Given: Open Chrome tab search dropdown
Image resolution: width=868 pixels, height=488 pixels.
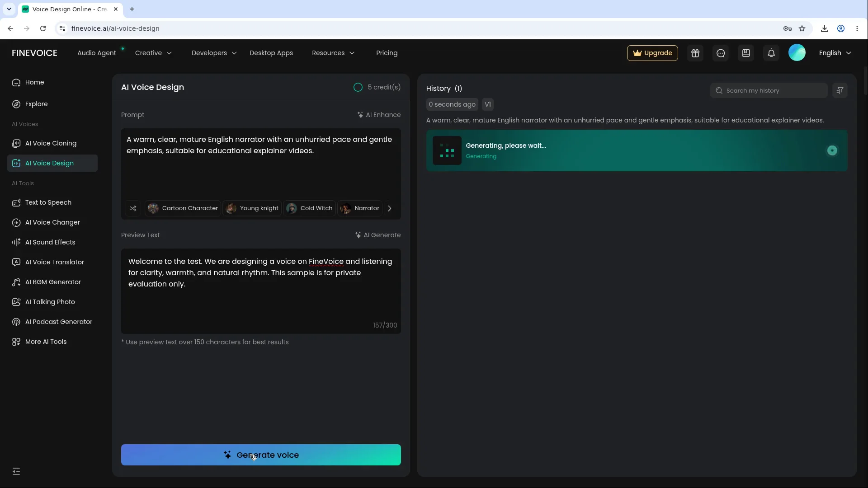Looking at the screenshot, I should point(9,9).
